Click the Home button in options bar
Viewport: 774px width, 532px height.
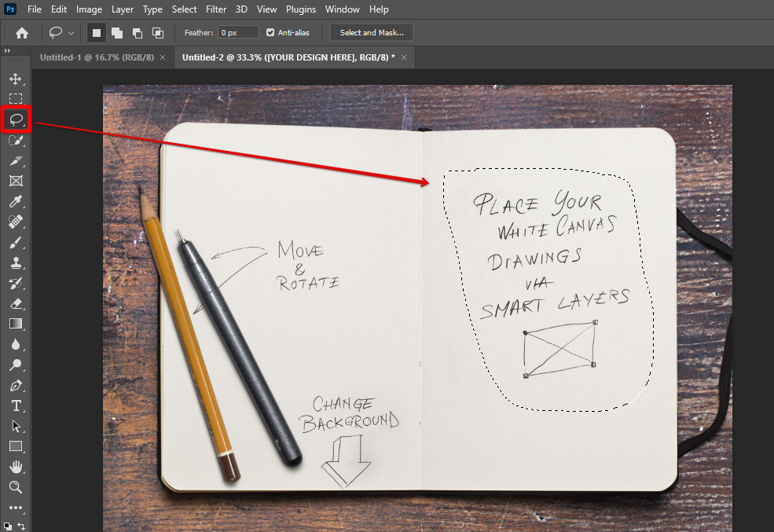22,32
